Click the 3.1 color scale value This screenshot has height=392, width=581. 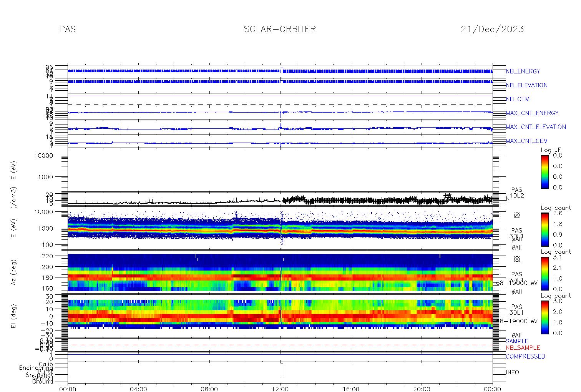[557, 257]
